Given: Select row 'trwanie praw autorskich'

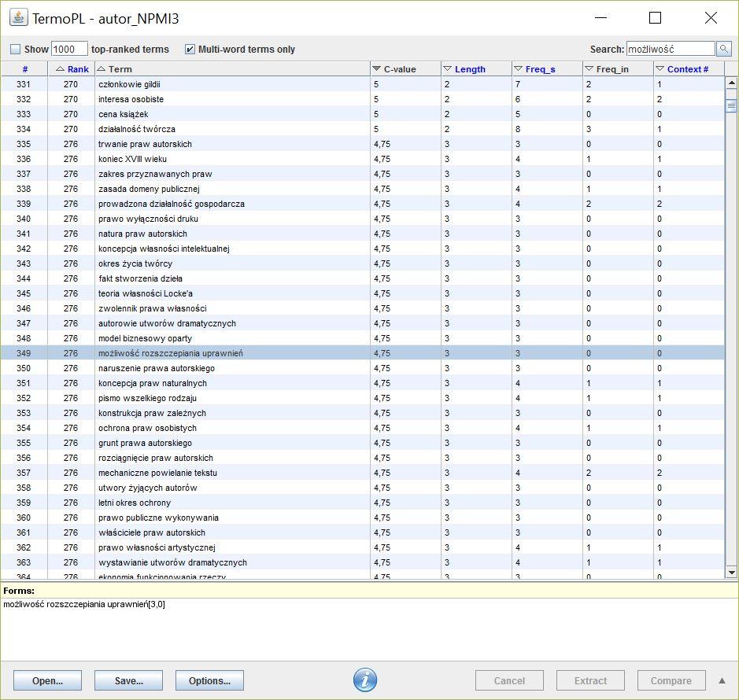Looking at the screenshot, I should (x=363, y=144).
